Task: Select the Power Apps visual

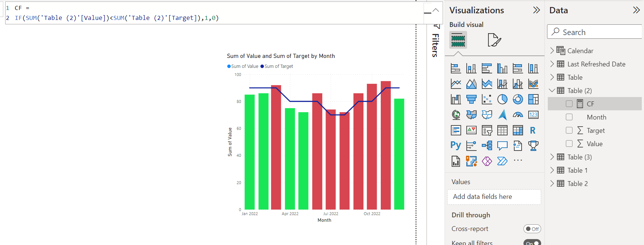Action: click(x=487, y=161)
